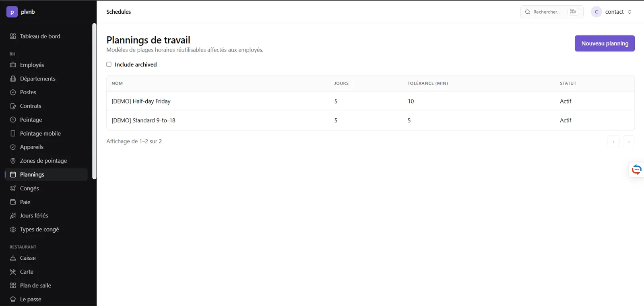Screen dimensions: 644x306
Task: Click the Pointage clock icon
Action: pos(13,120)
